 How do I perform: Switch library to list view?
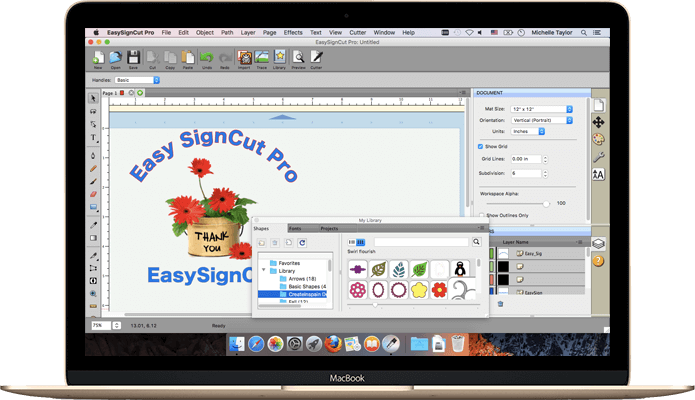point(352,242)
